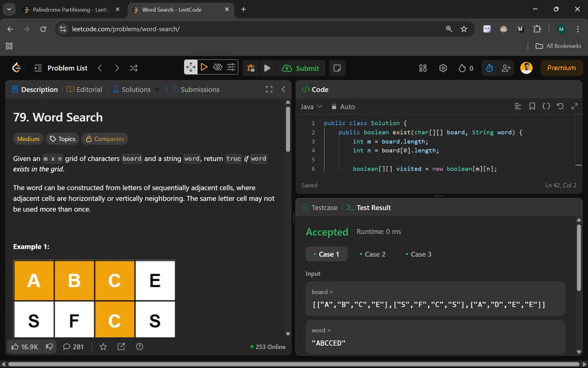The image size is (588, 368).
Task: Click the orange play triangle extension icon
Action: click(x=204, y=67)
